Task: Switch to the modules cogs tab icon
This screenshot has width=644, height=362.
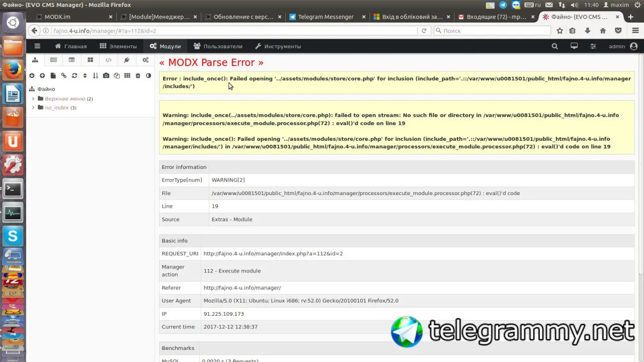Action: click(x=145, y=60)
